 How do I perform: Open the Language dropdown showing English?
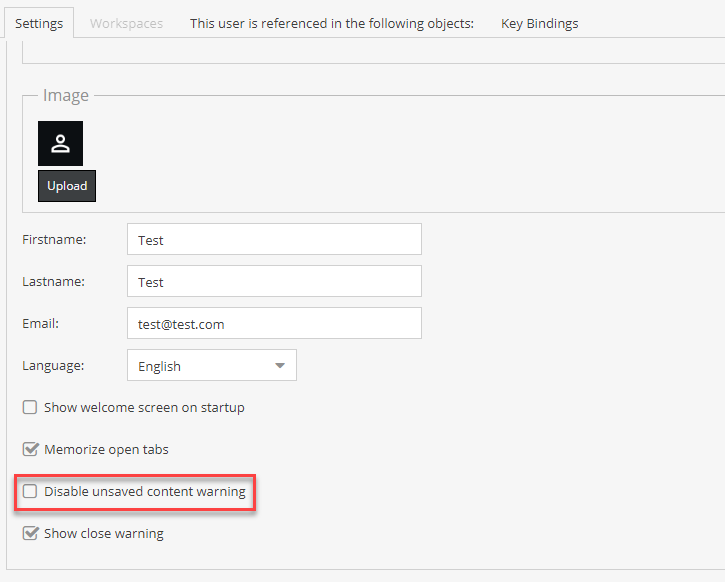click(x=212, y=366)
